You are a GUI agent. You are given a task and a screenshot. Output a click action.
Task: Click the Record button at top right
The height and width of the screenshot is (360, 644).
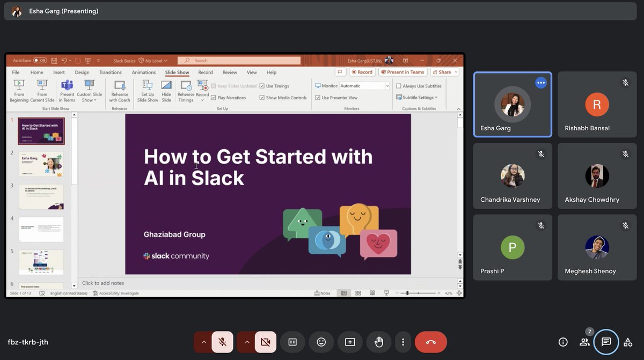coord(362,72)
